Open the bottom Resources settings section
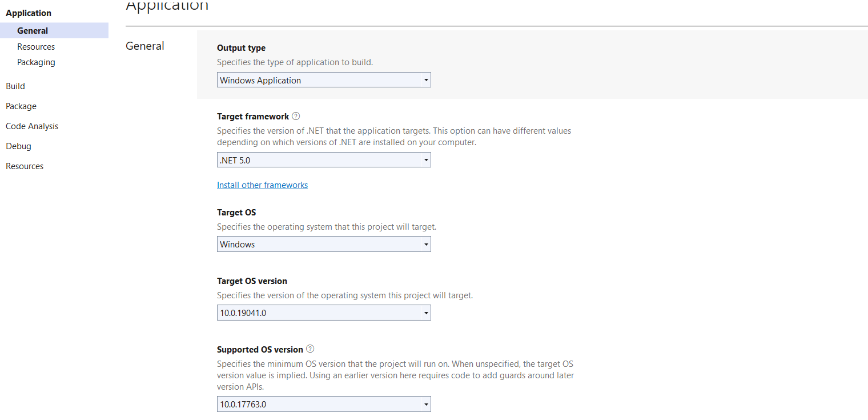 pyautogui.click(x=25, y=166)
